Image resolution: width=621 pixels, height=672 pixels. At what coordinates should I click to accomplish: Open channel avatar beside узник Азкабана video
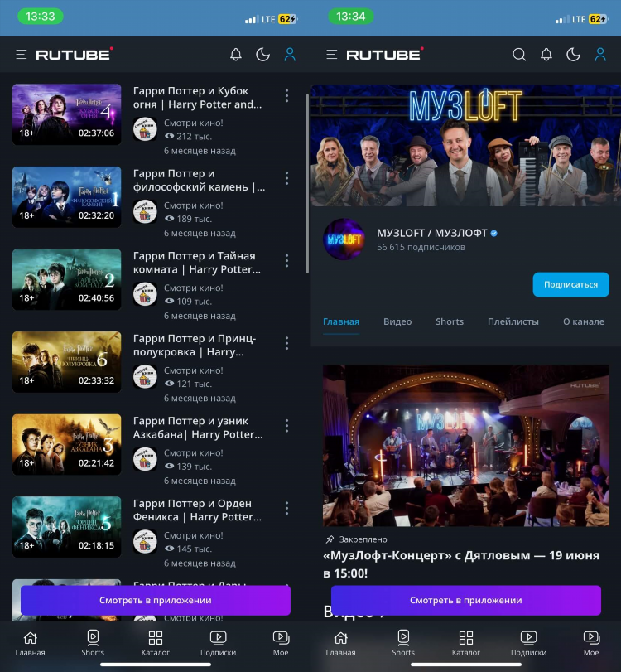[x=145, y=459]
